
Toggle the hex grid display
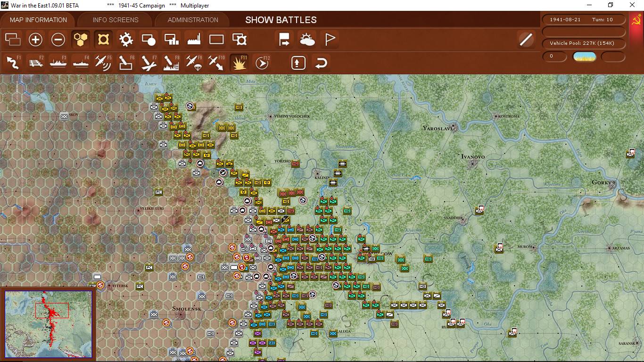pos(81,40)
